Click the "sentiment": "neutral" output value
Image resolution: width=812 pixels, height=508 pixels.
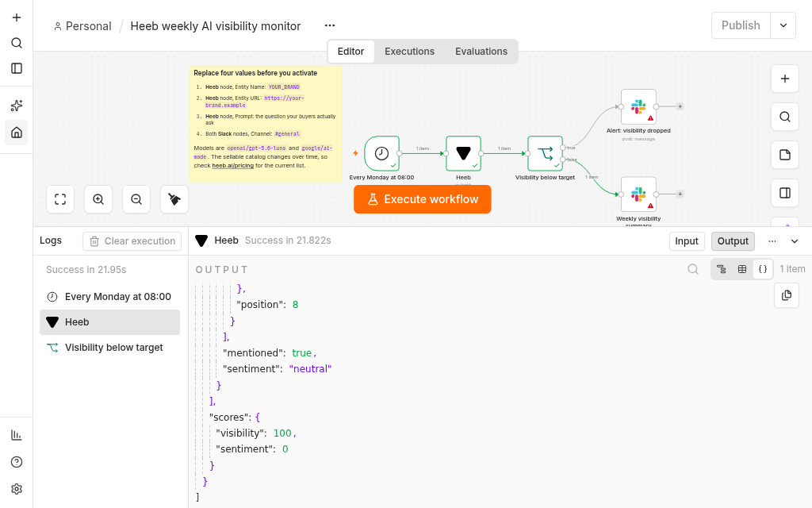[310, 368]
